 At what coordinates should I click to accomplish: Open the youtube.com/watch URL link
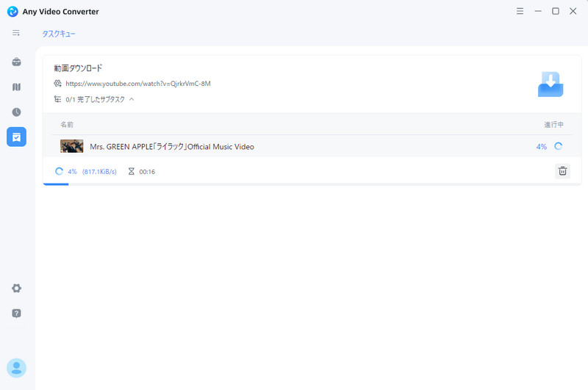138,84
